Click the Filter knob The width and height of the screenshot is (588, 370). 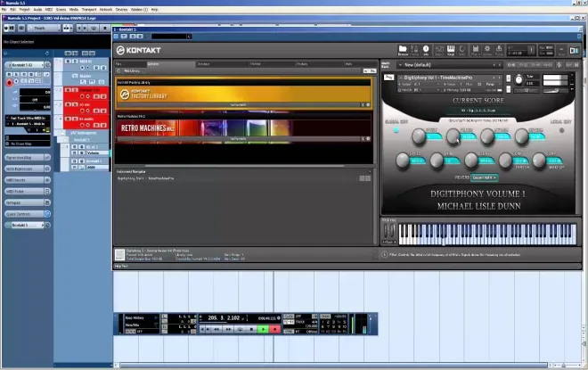(453, 136)
